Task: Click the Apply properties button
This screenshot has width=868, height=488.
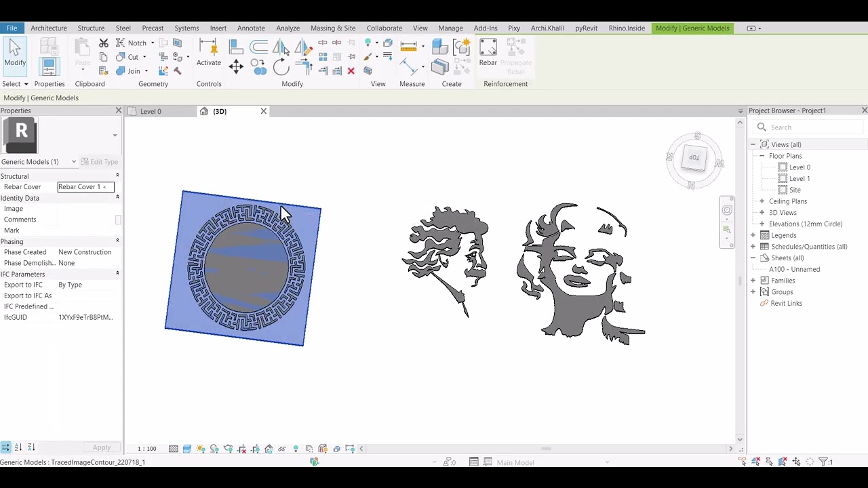Action: (x=102, y=447)
